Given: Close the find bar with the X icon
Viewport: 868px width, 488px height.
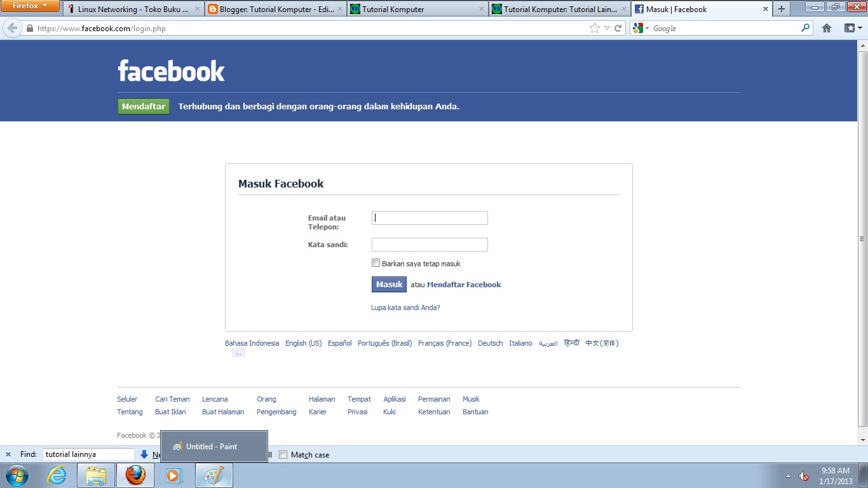Looking at the screenshot, I should click(8, 454).
